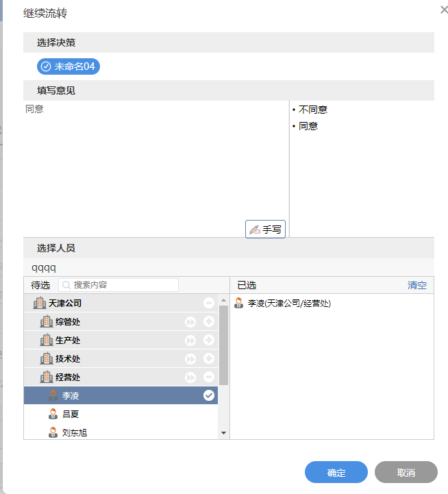Screen dimensions: 448x494
Task: Pick the 不同意 preset opinion
Action: [313, 110]
